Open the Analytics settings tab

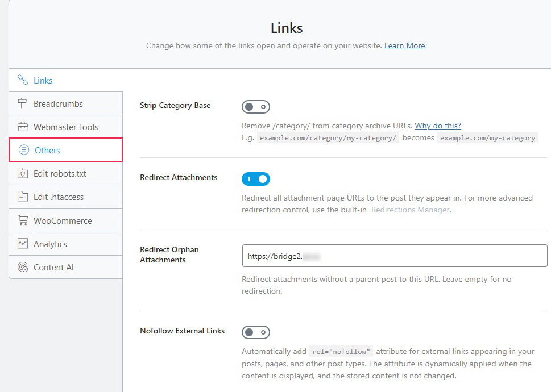click(50, 244)
